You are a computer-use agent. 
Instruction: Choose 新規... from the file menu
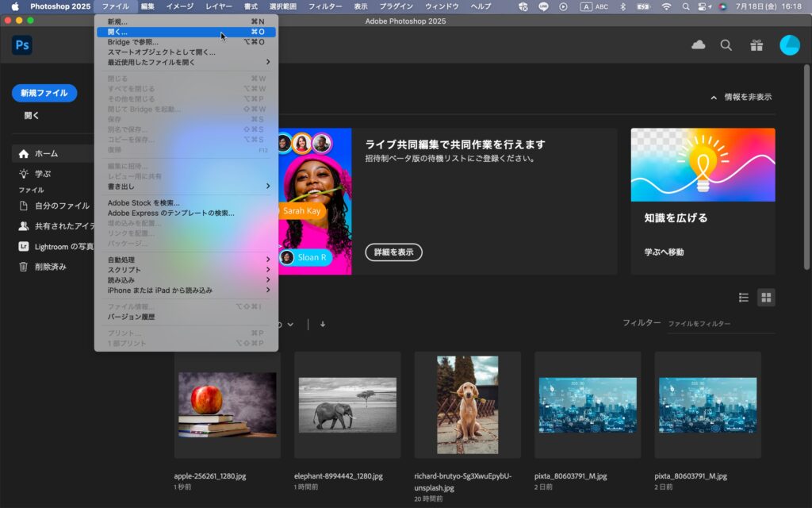(186, 21)
